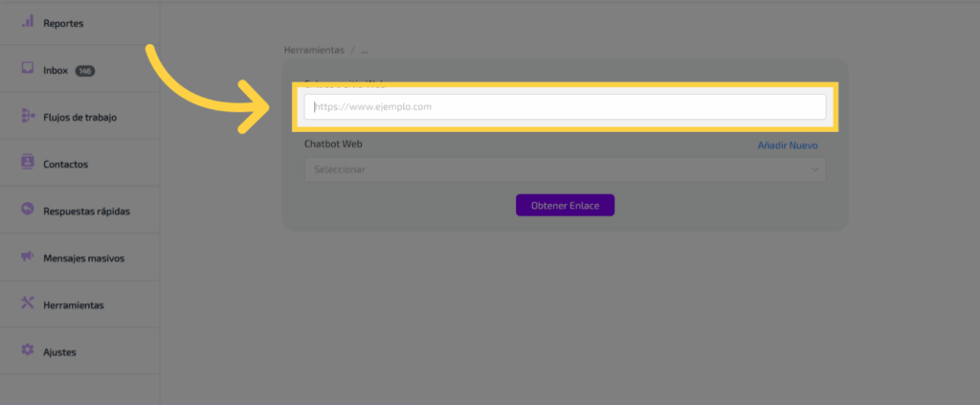Image resolution: width=980 pixels, height=405 pixels.
Task: Click the Mensajes masivos megaphone icon
Action: click(28, 257)
